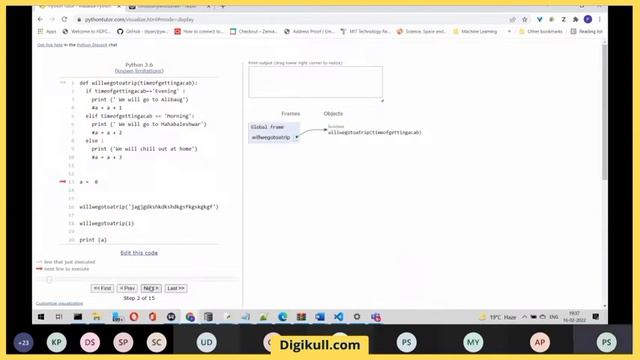This screenshot has height=360, width=640.
Task: Launch Microsoft Office from the taskbar
Action: tap(153, 317)
